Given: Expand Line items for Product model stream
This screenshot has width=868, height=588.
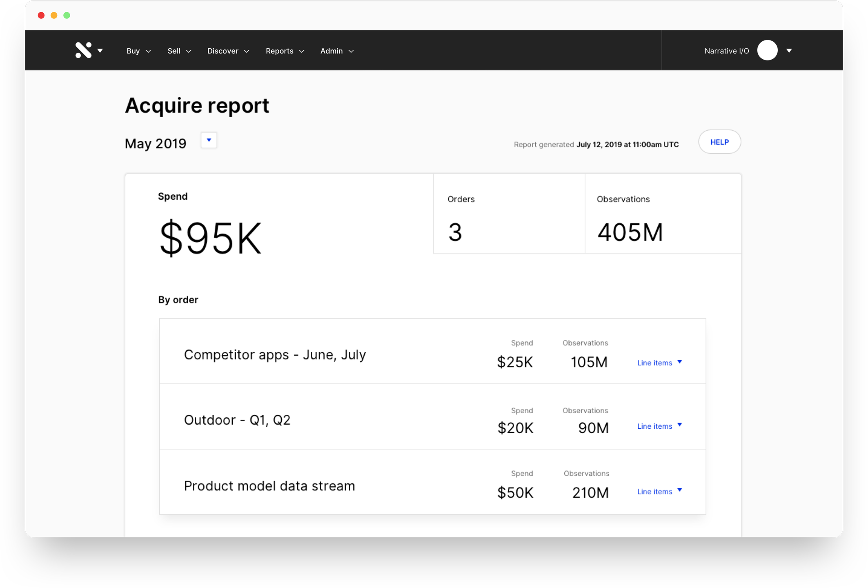Looking at the screenshot, I should point(659,491).
